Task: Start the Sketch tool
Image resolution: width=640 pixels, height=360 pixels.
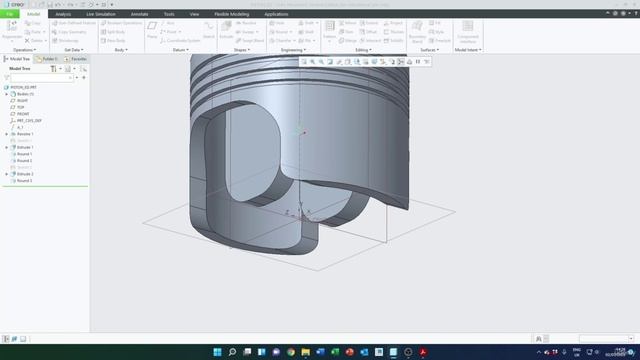Action: pyautogui.click(x=209, y=30)
